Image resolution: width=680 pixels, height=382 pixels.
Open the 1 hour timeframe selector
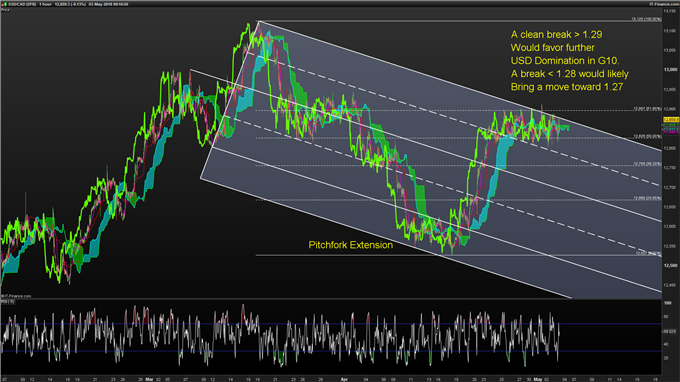45,4
